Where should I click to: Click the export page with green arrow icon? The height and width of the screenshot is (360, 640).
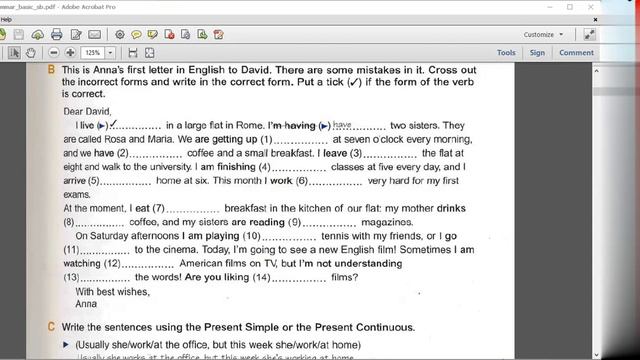click(202, 35)
